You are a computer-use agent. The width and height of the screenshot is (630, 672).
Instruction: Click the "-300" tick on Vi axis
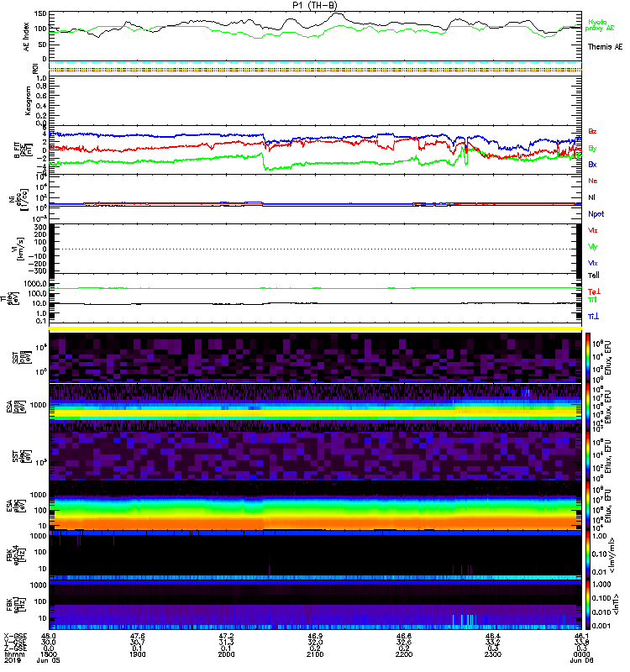(x=38, y=270)
